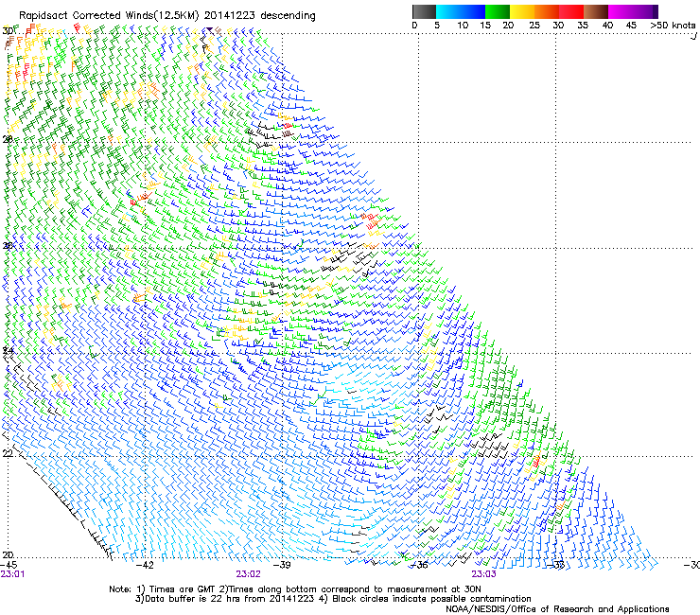Click the blue 10–15 knots legend swatch
The width and height of the screenshot is (700, 615).
[473, 11]
